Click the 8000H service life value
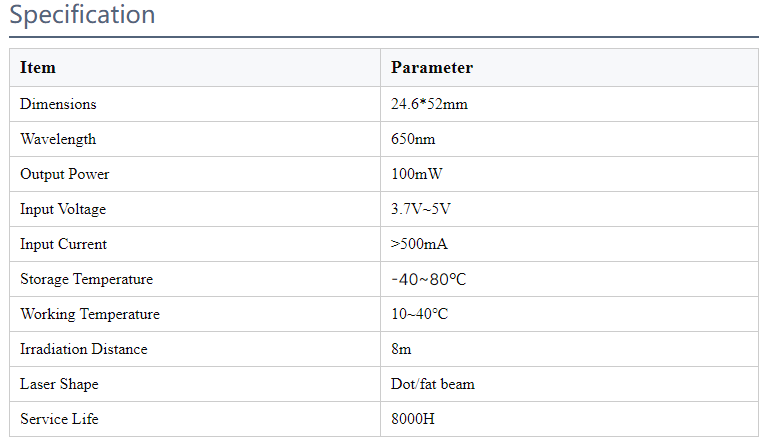 point(413,419)
